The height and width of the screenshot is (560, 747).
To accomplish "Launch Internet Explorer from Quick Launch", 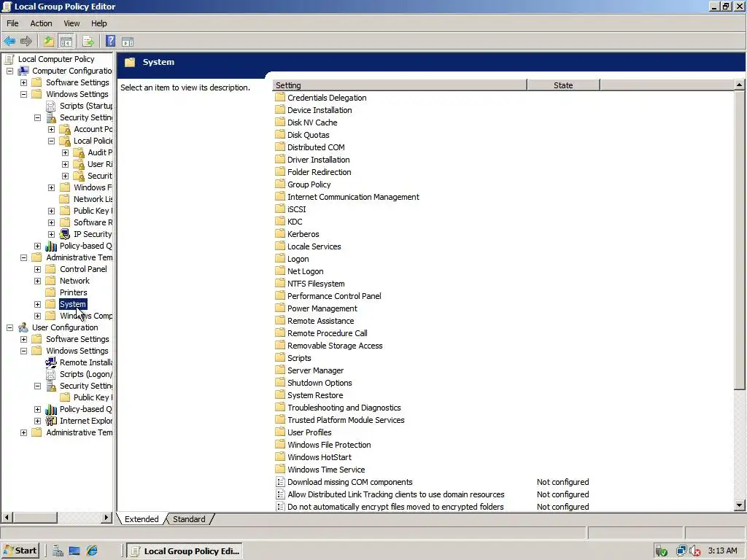I will pyautogui.click(x=91, y=551).
